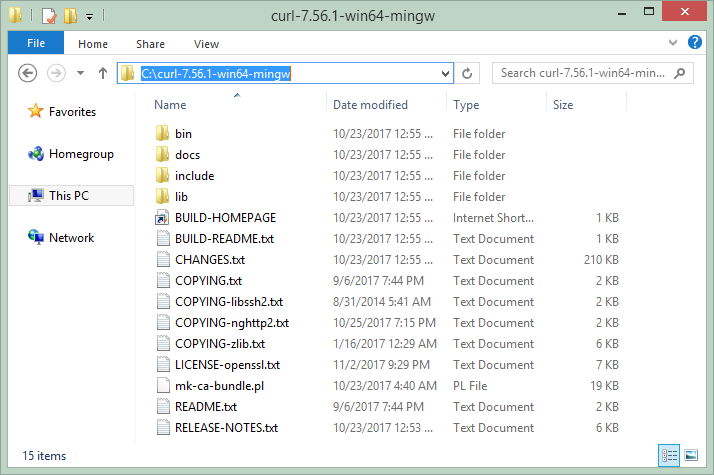This screenshot has height=475, width=714.
Task: Open the Share ribbon tab
Action: (x=150, y=44)
